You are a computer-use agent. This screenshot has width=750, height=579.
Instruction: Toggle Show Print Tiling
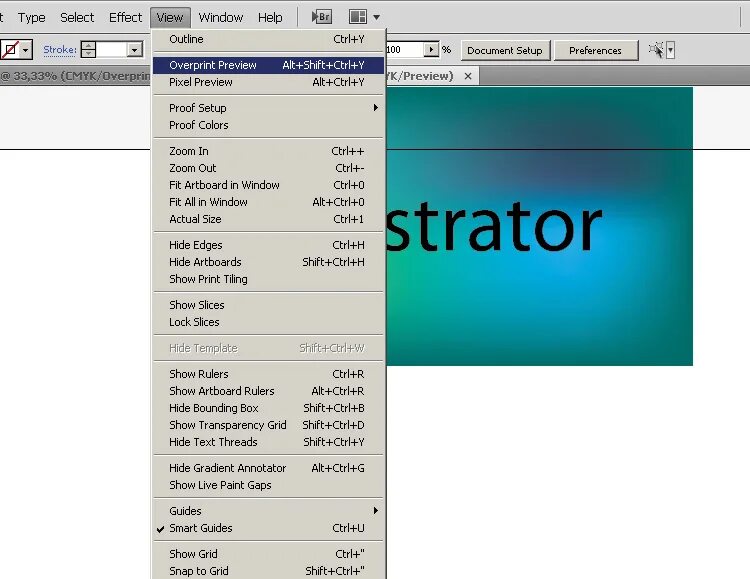point(268,279)
